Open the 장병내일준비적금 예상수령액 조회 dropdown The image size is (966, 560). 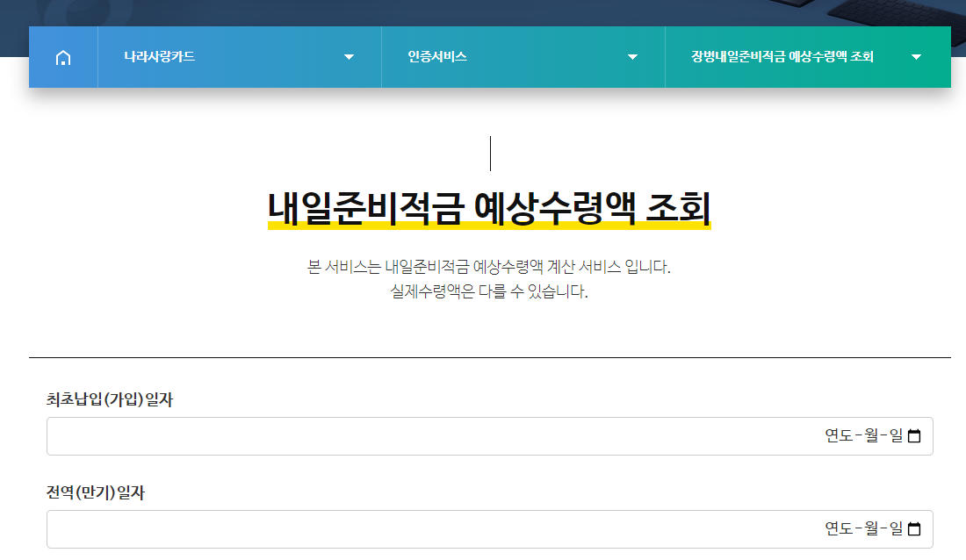pos(916,56)
